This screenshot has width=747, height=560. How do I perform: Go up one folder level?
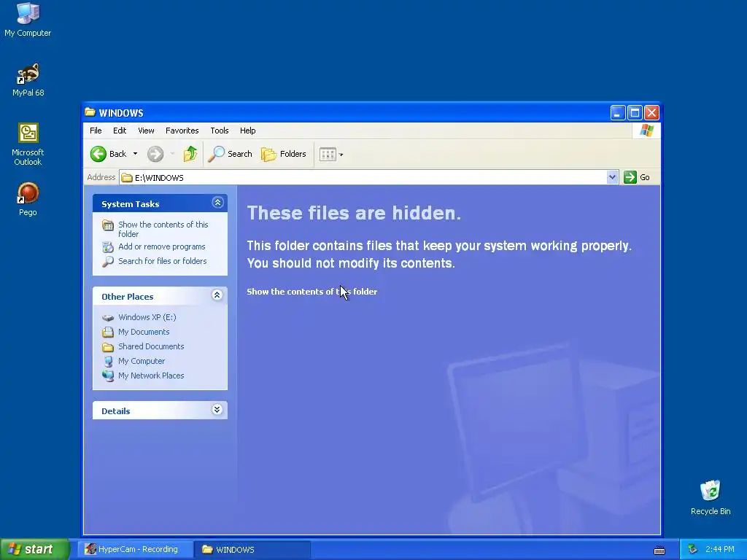click(x=190, y=154)
